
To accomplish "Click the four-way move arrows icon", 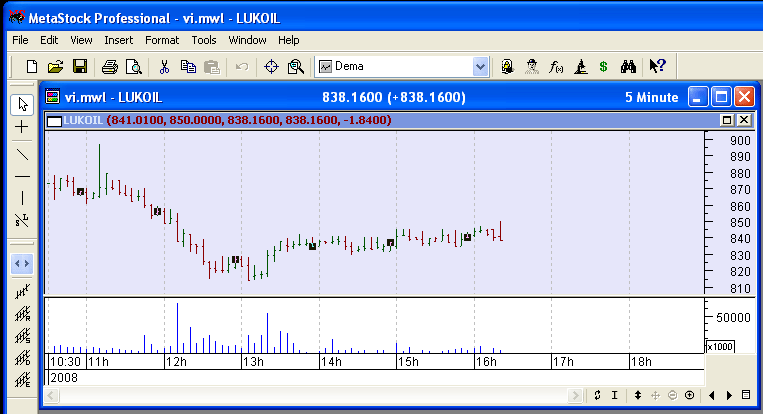I will pos(655,396).
